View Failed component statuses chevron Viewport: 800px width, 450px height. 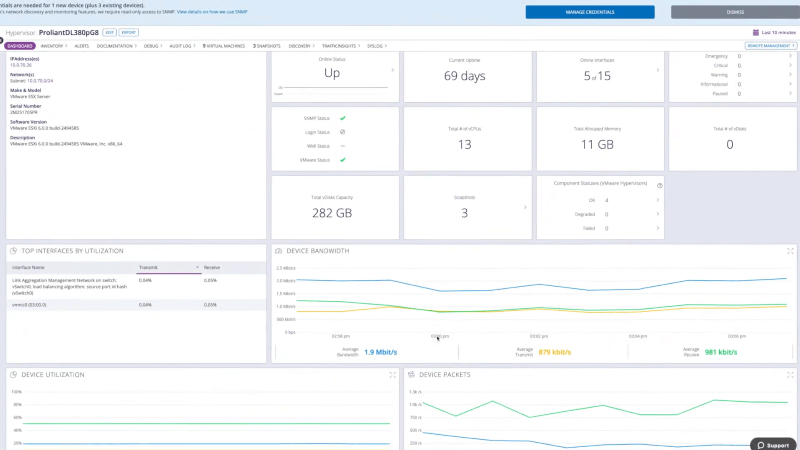[x=658, y=228]
